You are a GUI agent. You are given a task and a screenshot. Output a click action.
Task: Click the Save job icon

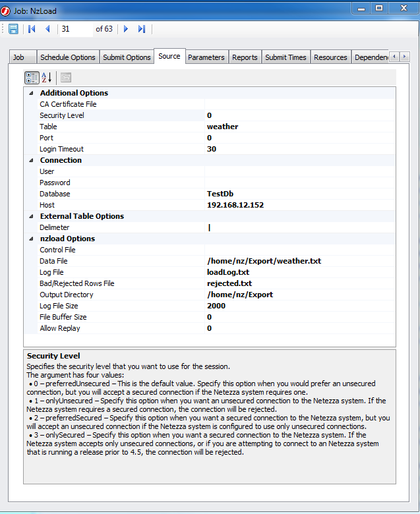[x=13, y=29]
